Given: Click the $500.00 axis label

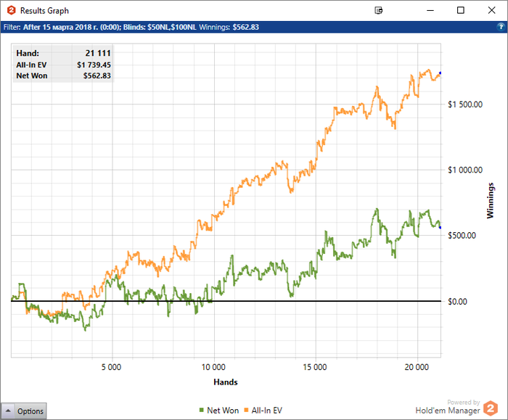Looking at the screenshot, I should click(x=462, y=236).
